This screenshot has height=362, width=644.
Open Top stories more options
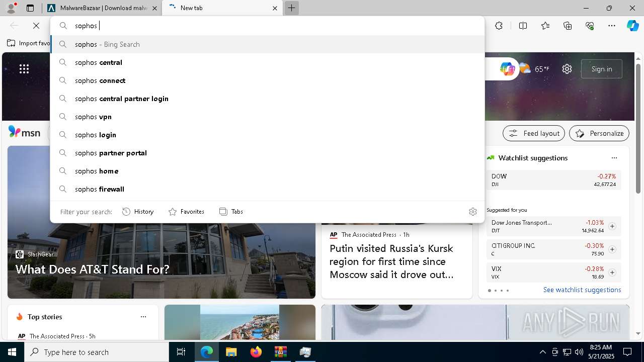143,317
